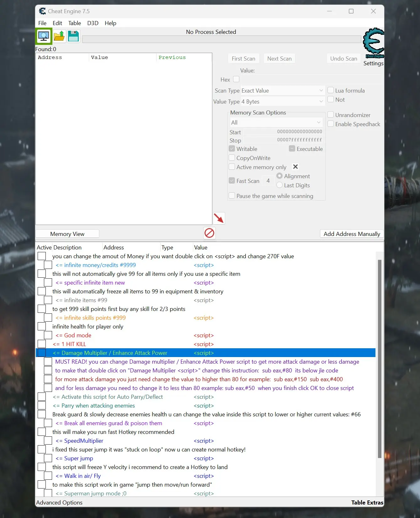Image resolution: width=420 pixels, height=518 pixels.
Task: Click the scan Value input field
Action: pos(311,79)
